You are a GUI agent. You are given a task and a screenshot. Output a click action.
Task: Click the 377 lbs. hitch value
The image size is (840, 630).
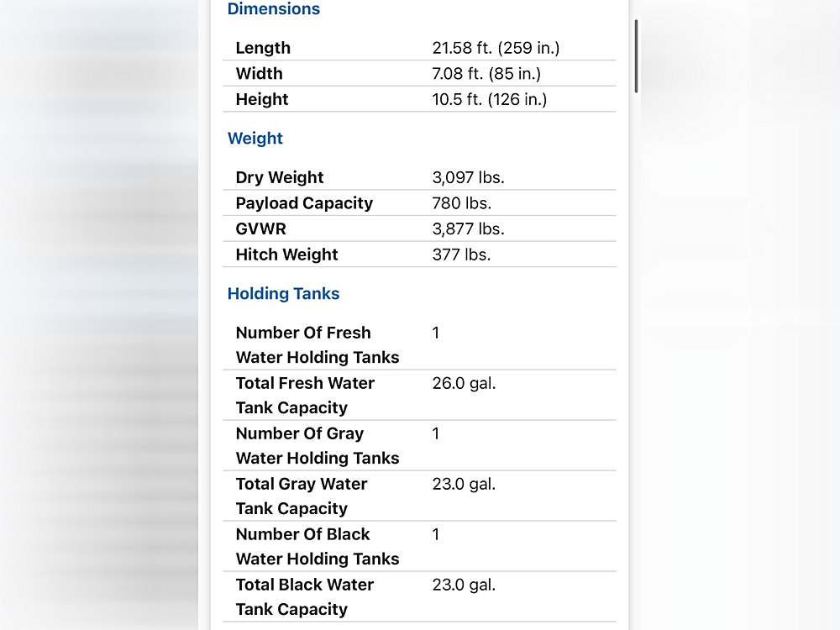point(461,255)
